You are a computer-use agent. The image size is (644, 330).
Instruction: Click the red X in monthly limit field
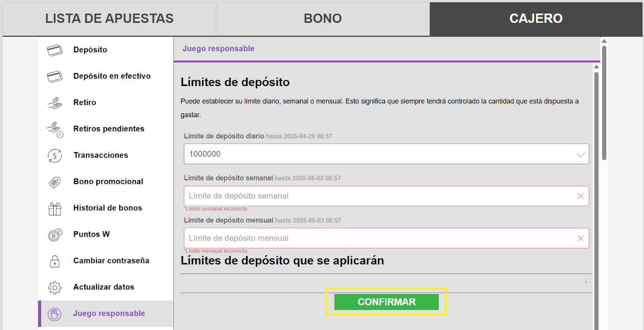point(580,238)
